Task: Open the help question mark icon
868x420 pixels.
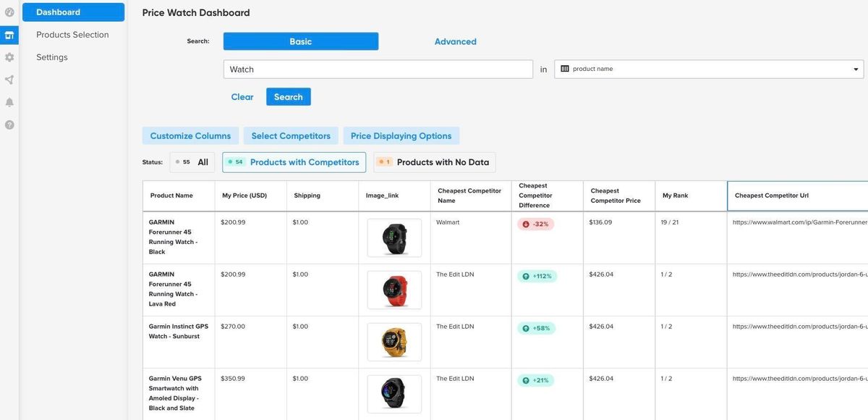Action: click(x=9, y=125)
